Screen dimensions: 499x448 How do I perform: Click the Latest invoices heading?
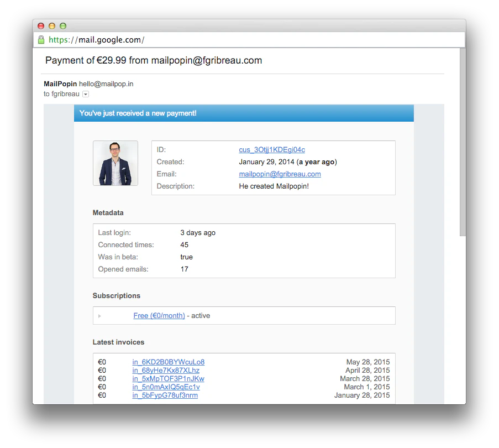tap(118, 342)
